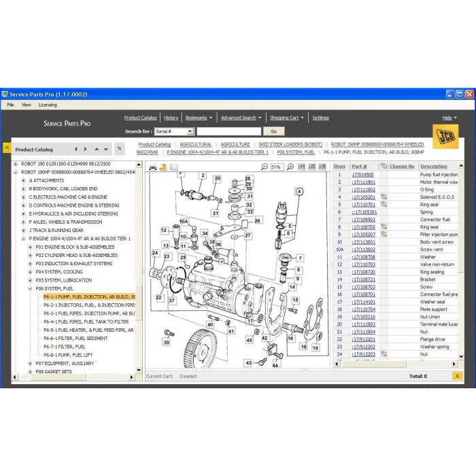This screenshot has width=476, height=476.
Task: Select P6-8-1 PUMP, FUEL LIFT item
Action: [x=68, y=355]
